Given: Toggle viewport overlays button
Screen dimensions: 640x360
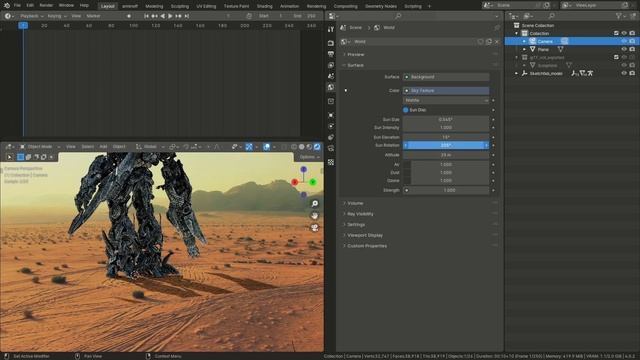Looking at the screenshot, I should [266, 147].
